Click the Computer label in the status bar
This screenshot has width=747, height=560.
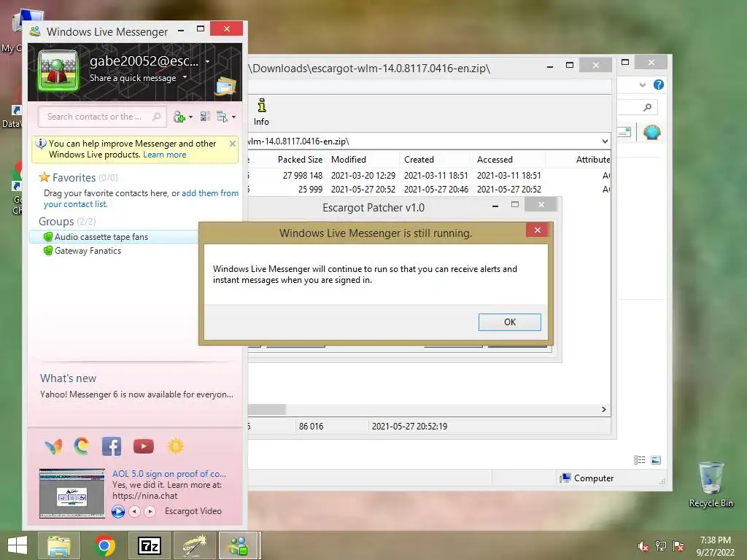coord(594,478)
